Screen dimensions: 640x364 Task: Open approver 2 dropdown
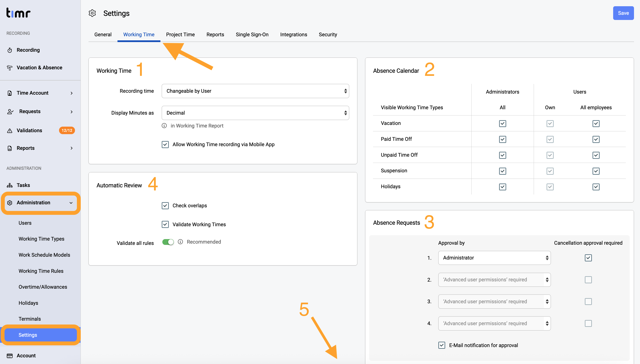click(x=494, y=280)
